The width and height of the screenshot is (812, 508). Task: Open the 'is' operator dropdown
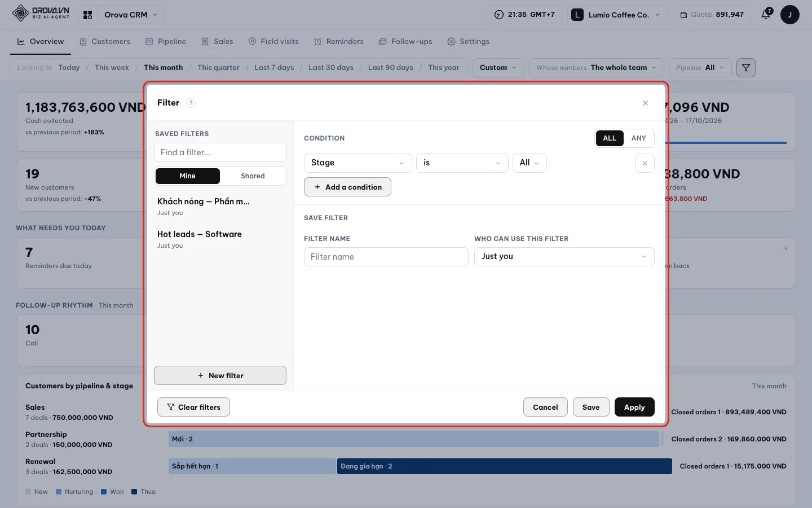click(x=462, y=163)
